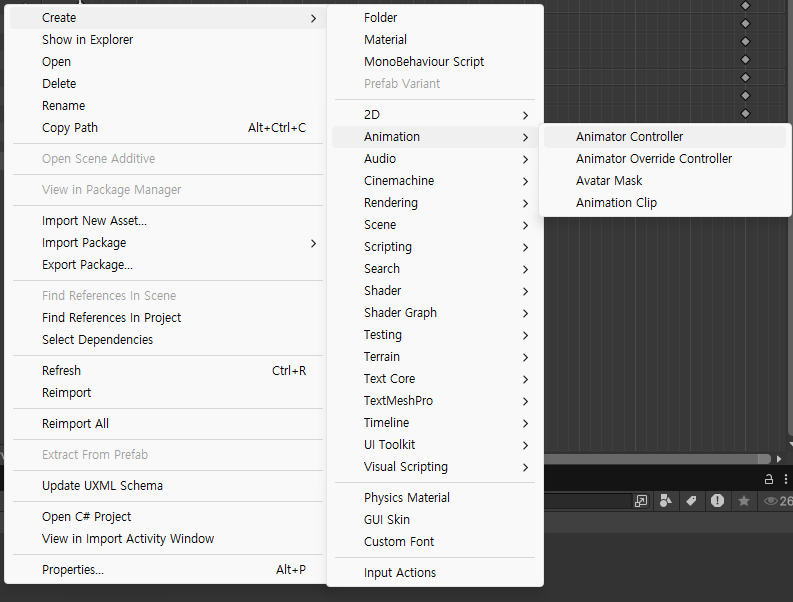793x602 pixels.
Task: Click Select Dependencies
Action: click(167, 339)
